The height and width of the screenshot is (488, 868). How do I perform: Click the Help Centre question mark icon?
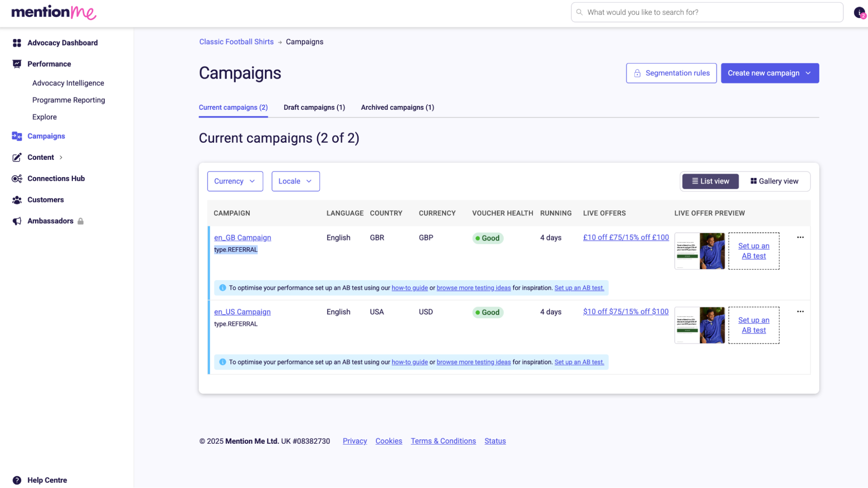[x=17, y=480]
